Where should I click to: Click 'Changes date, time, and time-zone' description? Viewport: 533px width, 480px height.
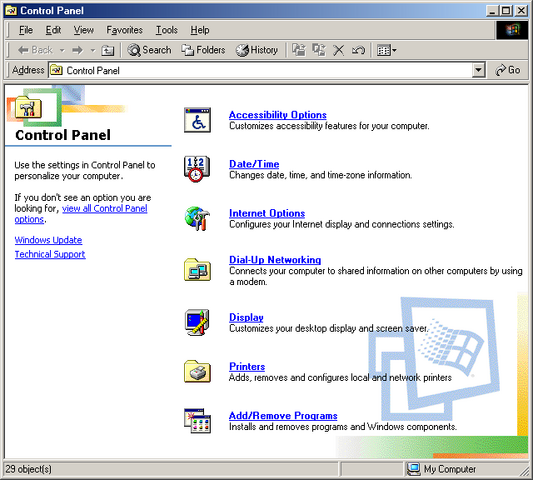pos(320,175)
